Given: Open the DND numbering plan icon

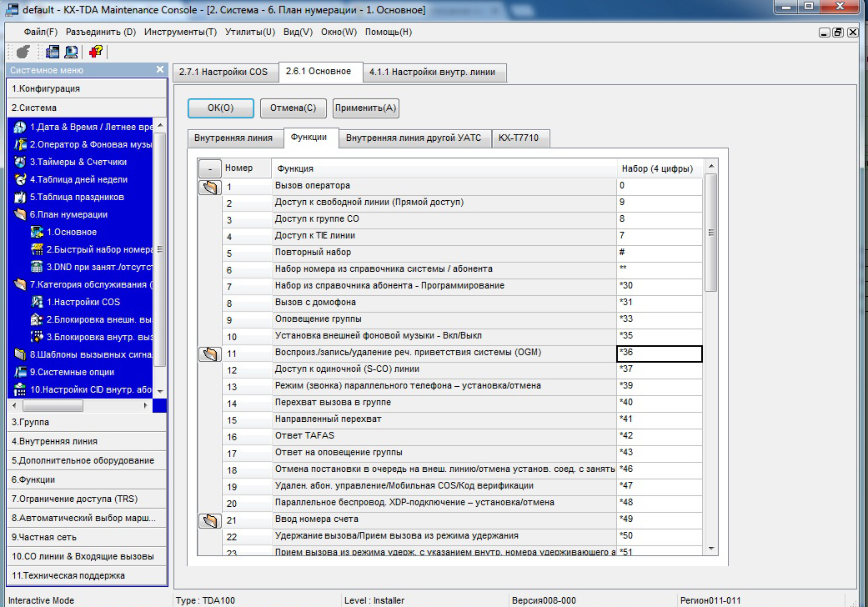Looking at the screenshot, I should [x=37, y=268].
